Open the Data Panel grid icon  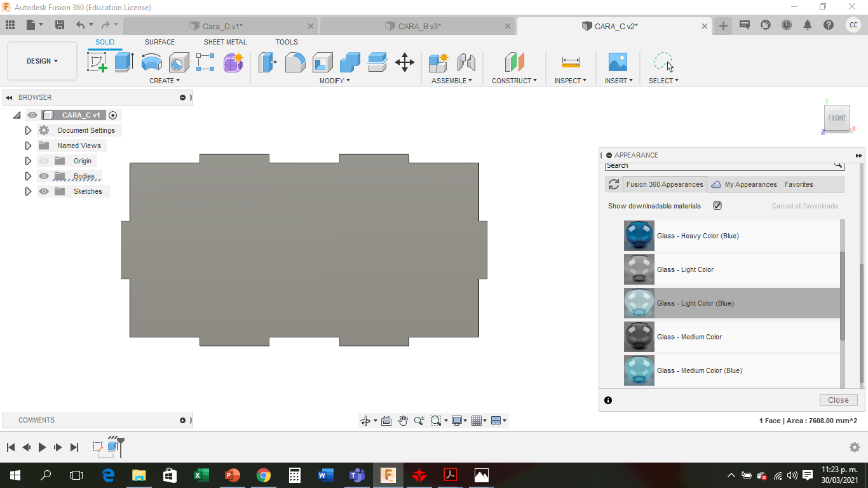(10, 25)
